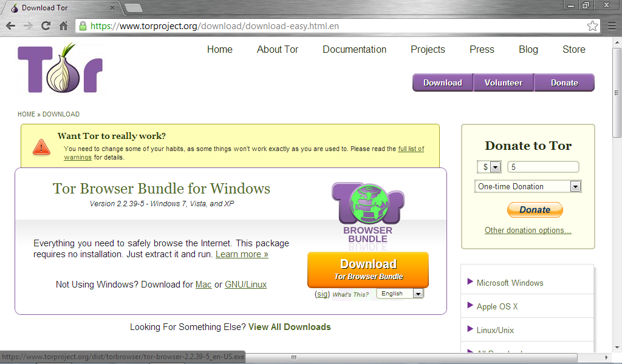Click the donation amount input field
The image size is (622, 364).
[542, 166]
